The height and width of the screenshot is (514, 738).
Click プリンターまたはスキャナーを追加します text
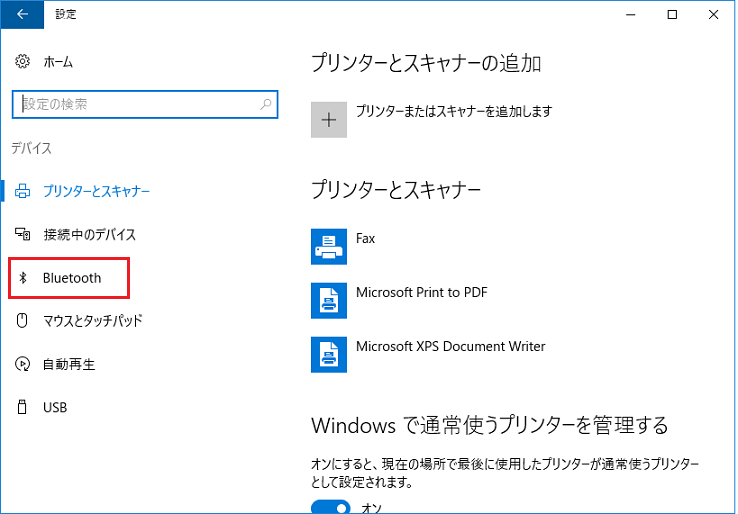tap(454, 111)
